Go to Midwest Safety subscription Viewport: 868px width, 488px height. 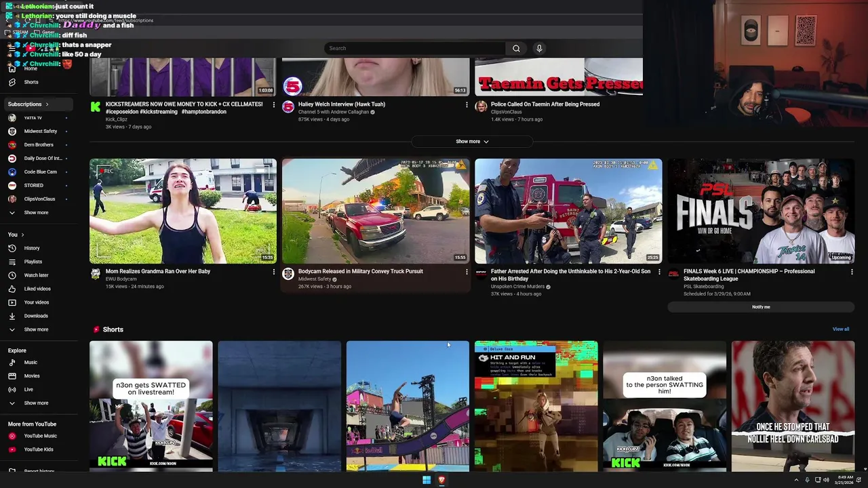pos(41,131)
